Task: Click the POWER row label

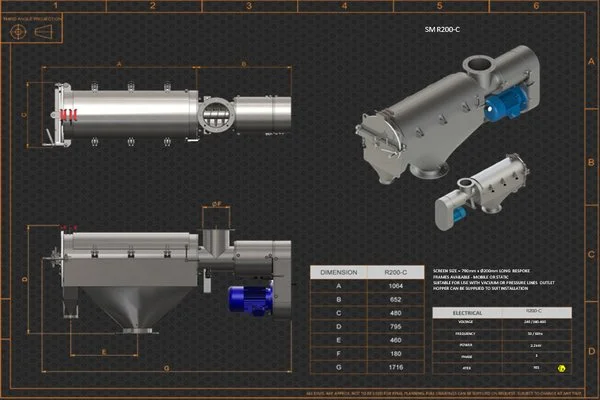Action: (x=466, y=345)
